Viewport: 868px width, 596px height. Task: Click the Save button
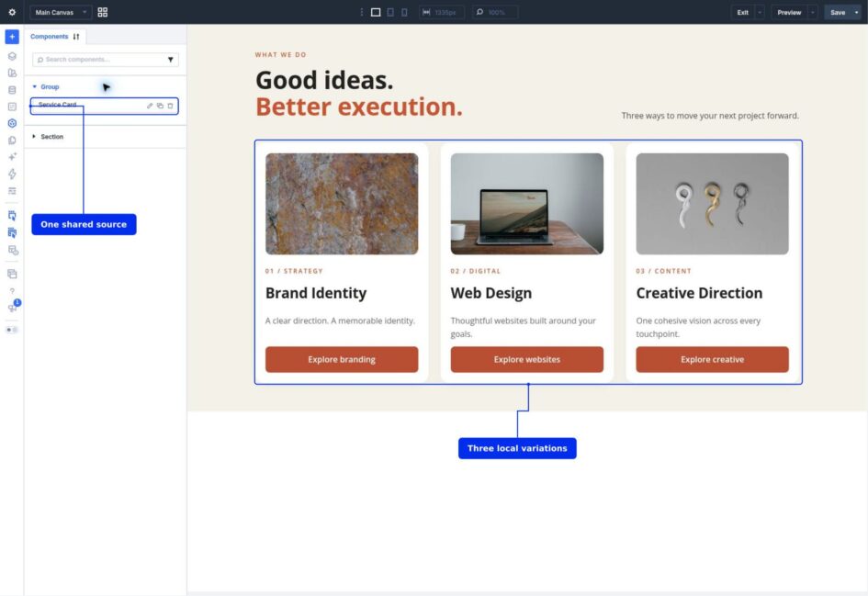tap(838, 12)
